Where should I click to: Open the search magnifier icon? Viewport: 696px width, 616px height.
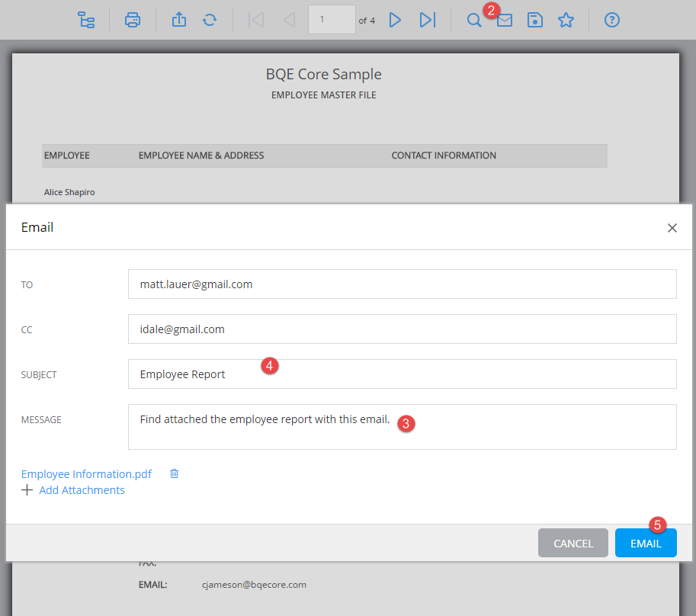474,20
